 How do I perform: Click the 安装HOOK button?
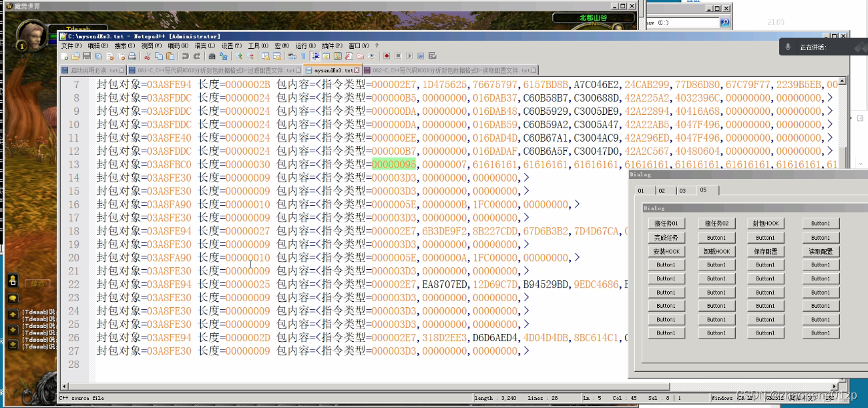pyautogui.click(x=666, y=252)
